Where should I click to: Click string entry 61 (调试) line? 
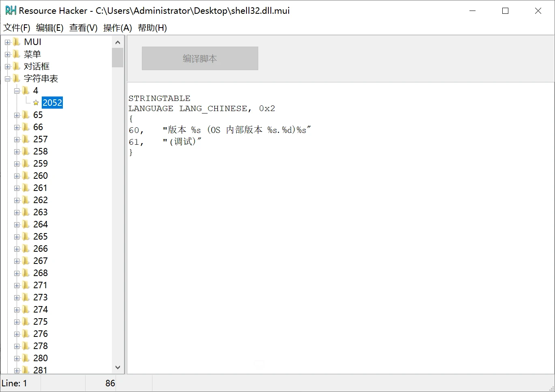(165, 141)
